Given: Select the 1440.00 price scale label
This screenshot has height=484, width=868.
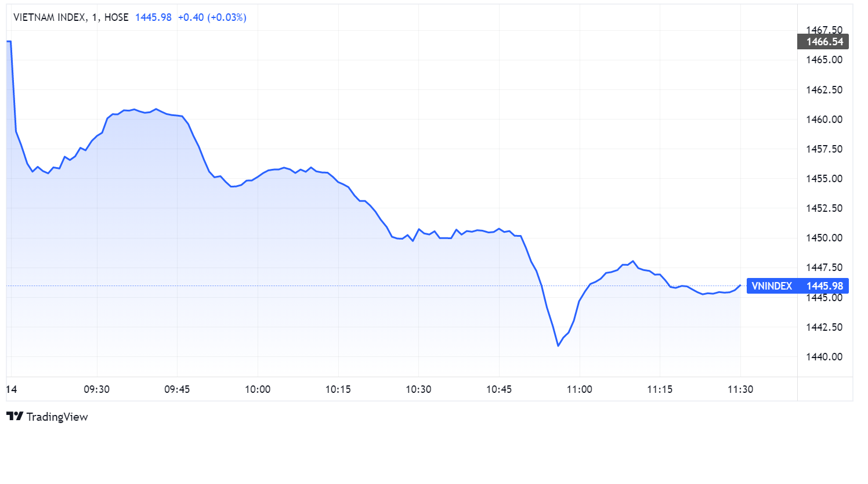Looking at the screenshot, I should (824, 356).
